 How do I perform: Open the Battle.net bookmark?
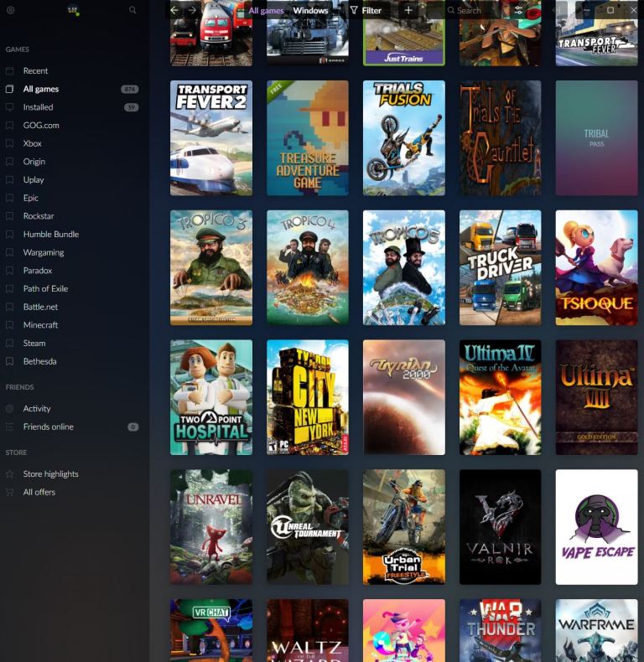point(40,307)
